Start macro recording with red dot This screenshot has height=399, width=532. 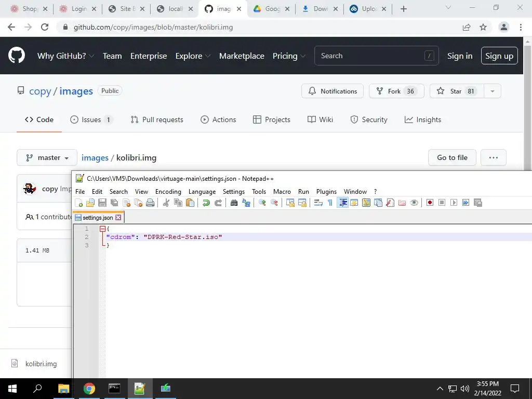(x=430, y=203)
